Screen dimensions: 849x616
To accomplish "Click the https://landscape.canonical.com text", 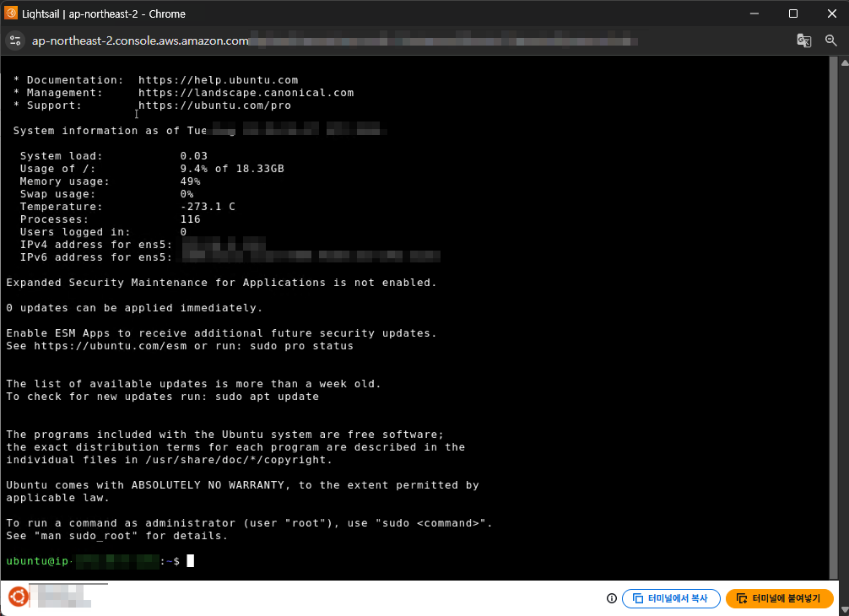I will click(x=246, y=93).
